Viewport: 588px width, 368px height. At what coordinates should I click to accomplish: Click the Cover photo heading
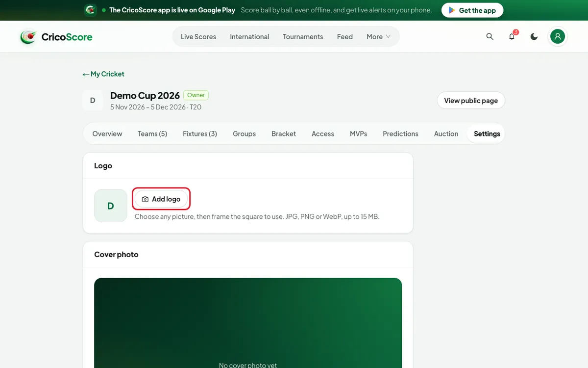point(116,255)
